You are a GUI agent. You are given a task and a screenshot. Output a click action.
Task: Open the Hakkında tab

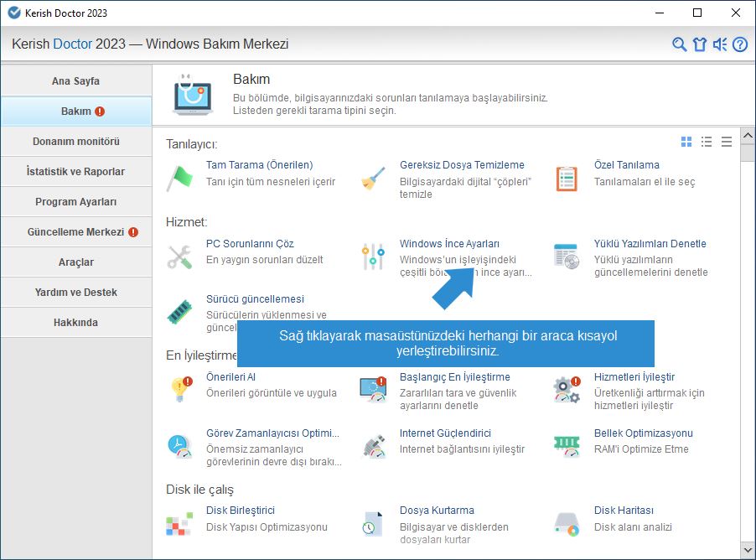pyautogui.click(x=76, y=322)
